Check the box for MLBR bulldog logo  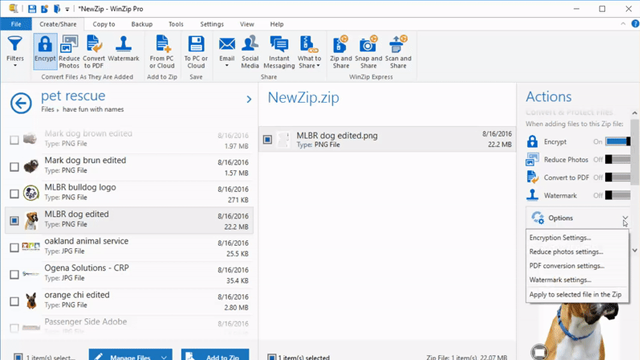pyautogui.click(x=14, y=193)
